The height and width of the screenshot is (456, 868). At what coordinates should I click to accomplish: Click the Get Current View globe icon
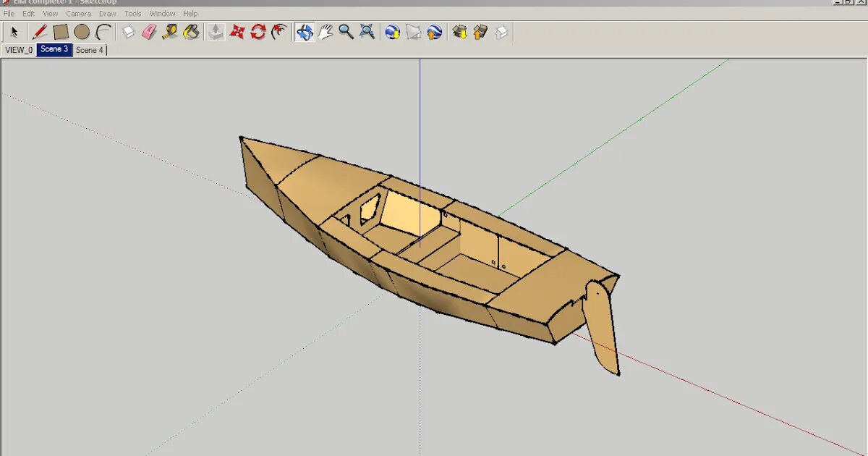click(x=393, y=32)
